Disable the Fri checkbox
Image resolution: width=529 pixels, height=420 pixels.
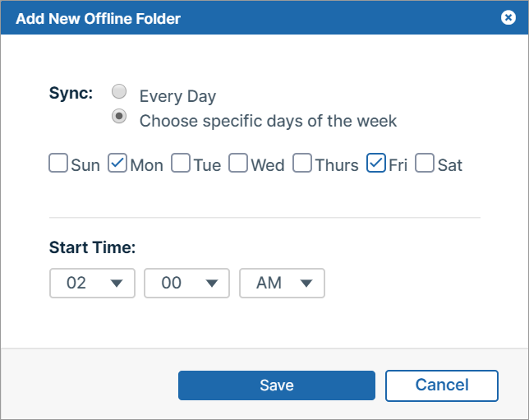376,163
